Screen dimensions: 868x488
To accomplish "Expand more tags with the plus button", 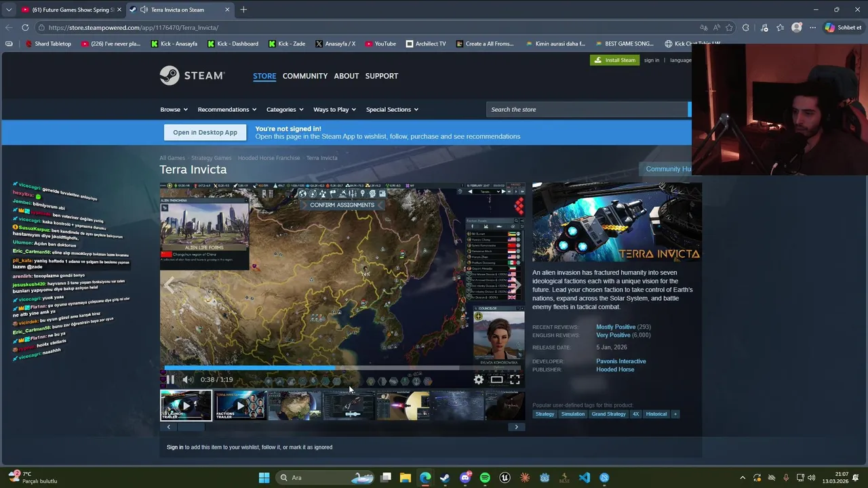I will pyautogui.click(x=675, y=414).
